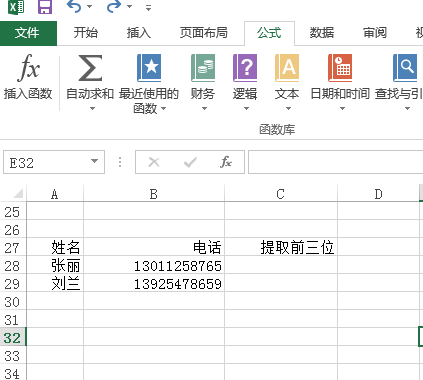Open the 财务 functions icon

coord(203,68)
